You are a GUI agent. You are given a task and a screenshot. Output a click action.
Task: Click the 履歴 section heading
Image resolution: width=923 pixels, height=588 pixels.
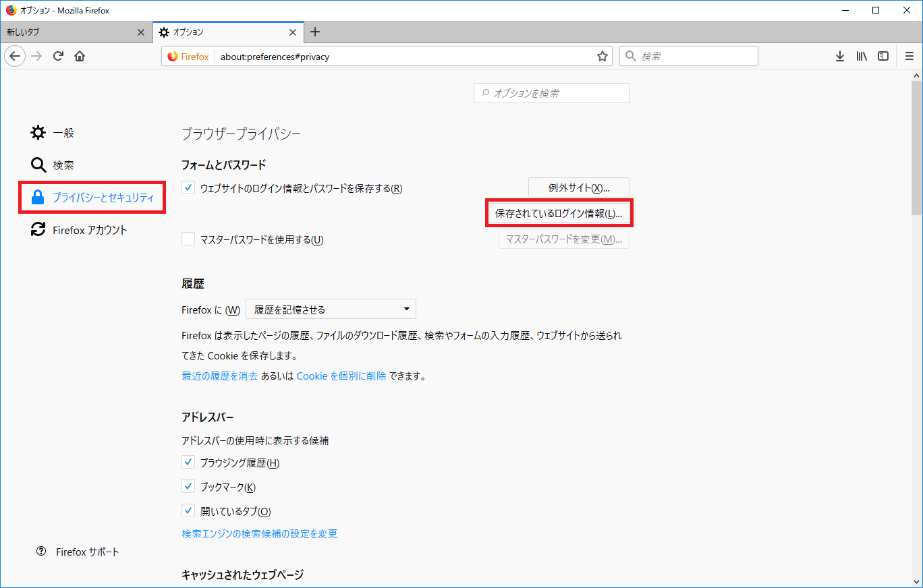coord(193,284)
